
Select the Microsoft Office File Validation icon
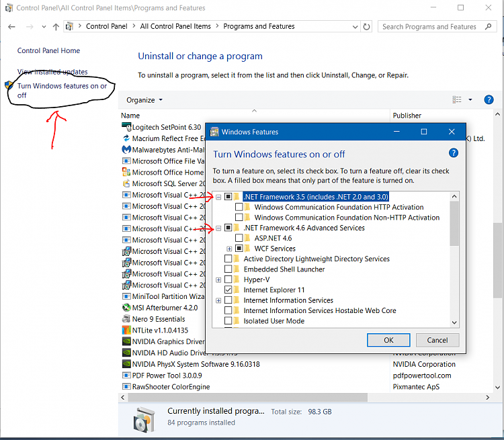click(x=126, y=161)
